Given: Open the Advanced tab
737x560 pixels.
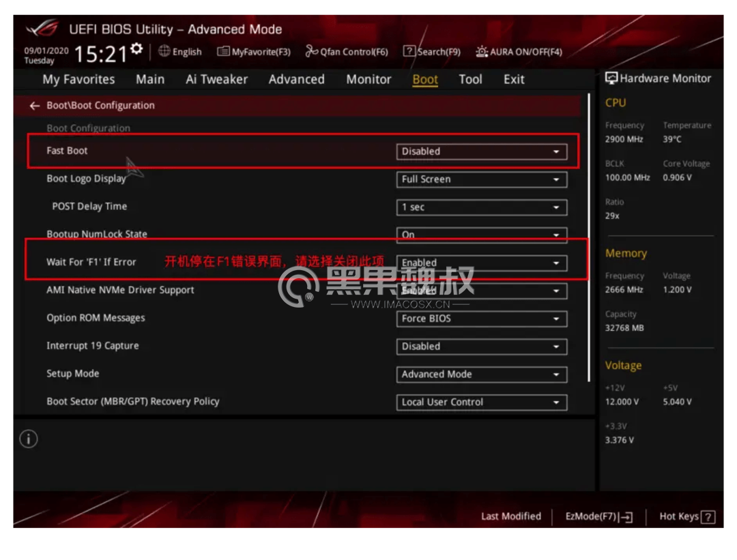Looking at the screenshot, I should [297, 79].
